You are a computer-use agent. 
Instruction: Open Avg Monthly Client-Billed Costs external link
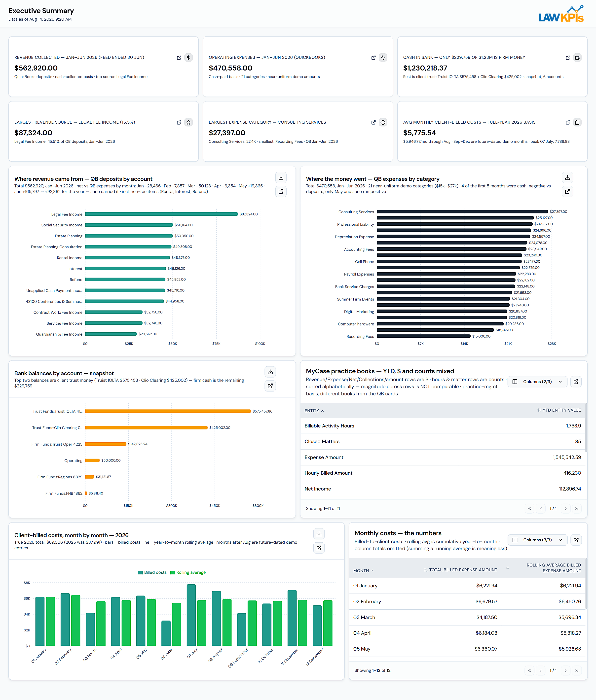coord(568,123)
